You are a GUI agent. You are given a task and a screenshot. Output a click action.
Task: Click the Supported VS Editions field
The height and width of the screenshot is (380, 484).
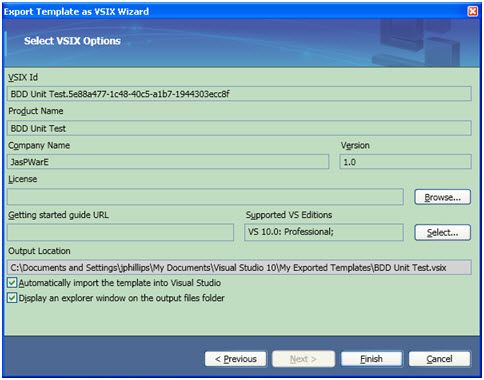[x=324, y=232]
